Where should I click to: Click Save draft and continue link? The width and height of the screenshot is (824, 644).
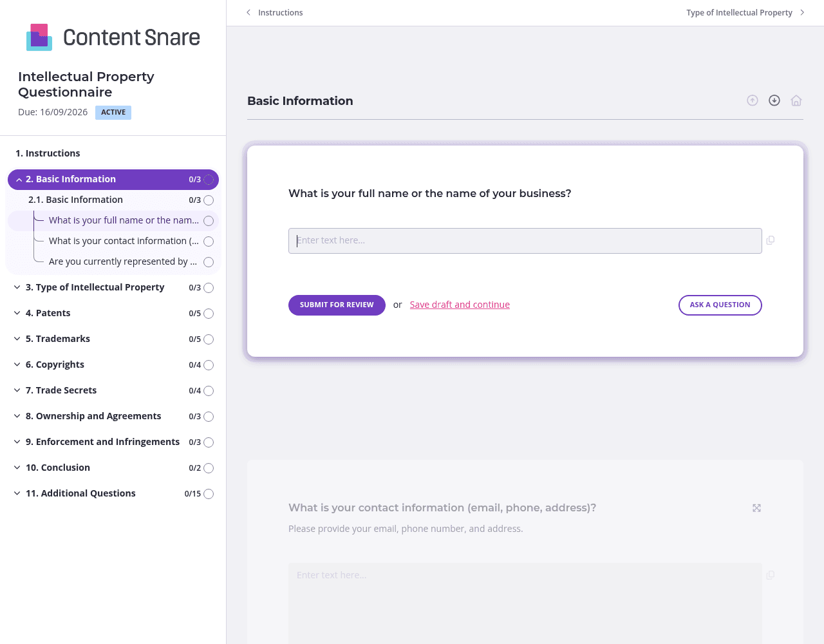coord(460,305)
